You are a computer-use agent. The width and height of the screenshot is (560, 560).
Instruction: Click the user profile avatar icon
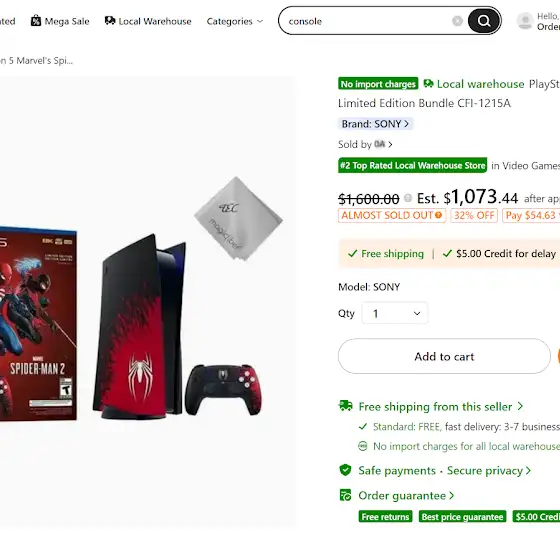[x=525, y=21]
